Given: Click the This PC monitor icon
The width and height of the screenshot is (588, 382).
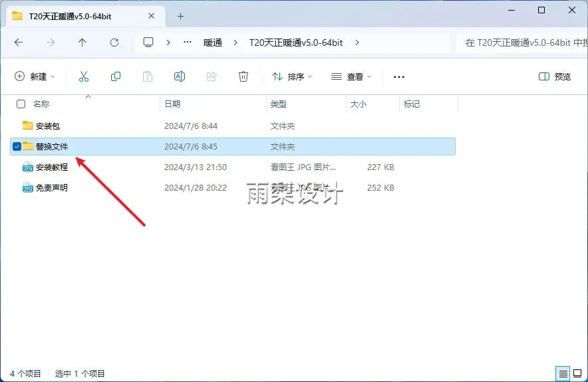Looking at the screenshot, I should coord(148,42).
